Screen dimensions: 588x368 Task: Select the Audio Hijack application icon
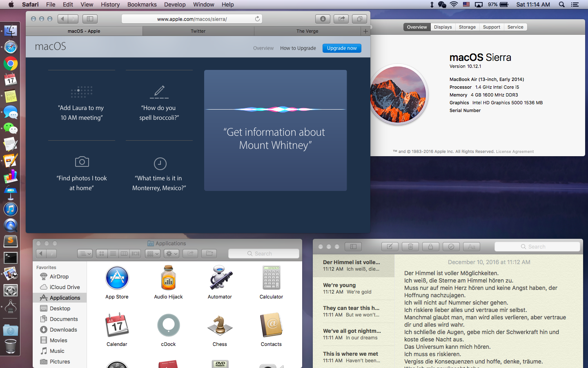[x=168, y=278]
